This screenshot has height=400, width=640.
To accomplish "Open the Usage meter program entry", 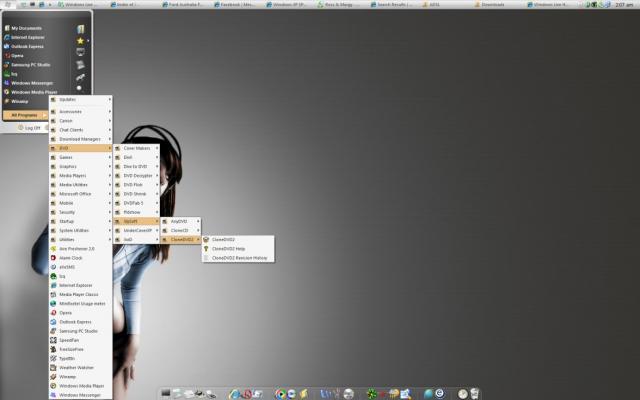I will point(80,304).
